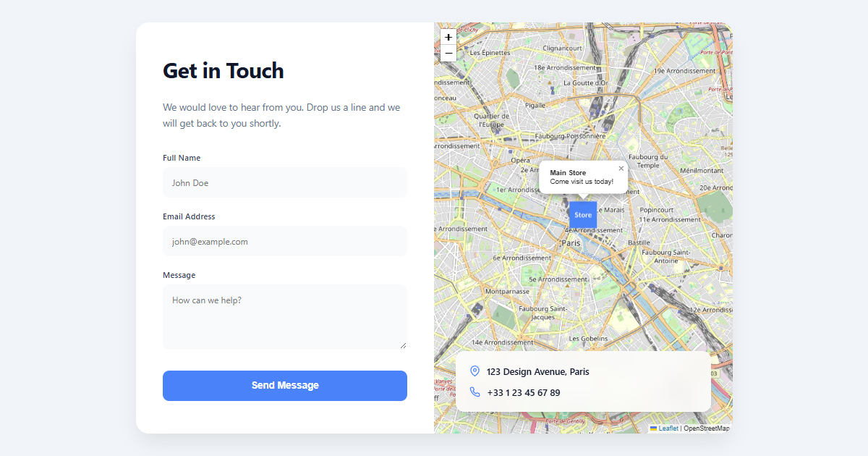The height and width of the screenshot is (456, 868).
Task: Click the 'Les Gobelins' map label
Action: click(588, 338)
